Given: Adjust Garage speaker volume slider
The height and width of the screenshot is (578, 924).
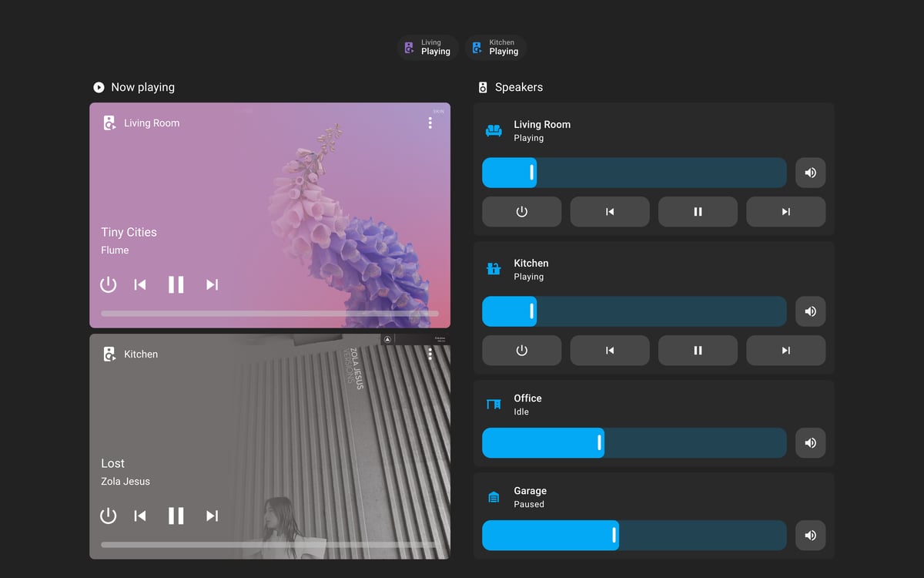Looking at the screenshot, I should coord(634,536).
